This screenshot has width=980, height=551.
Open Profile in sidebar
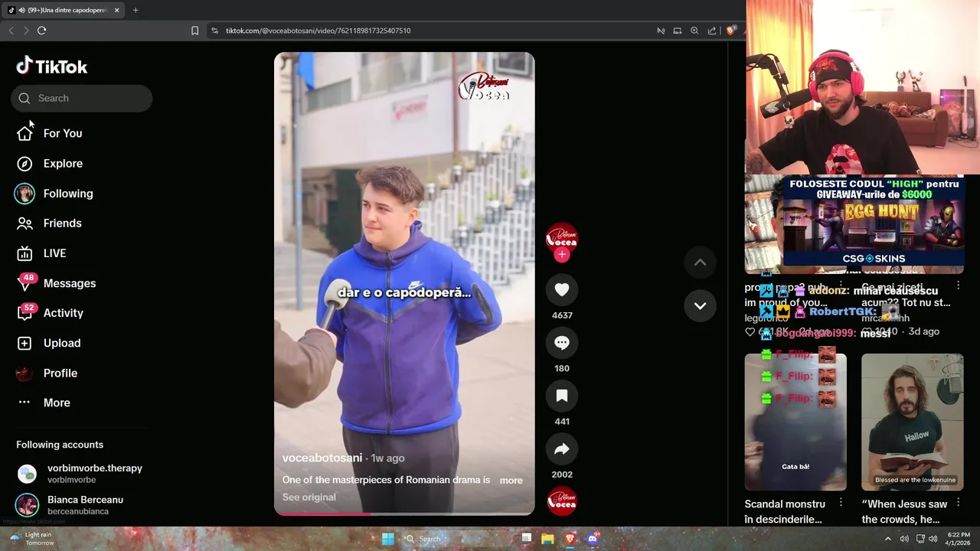tap(47, 373)
